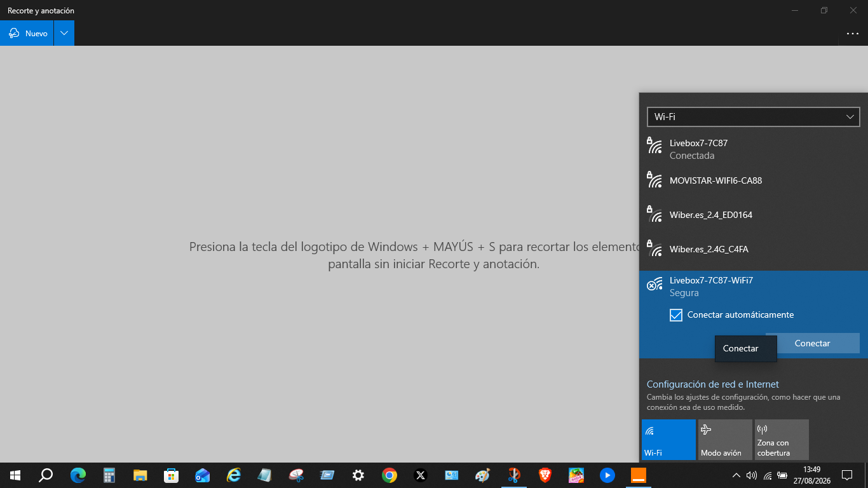Open Calculator from the taskbar

pyautogui.click(x=109, y=475)
